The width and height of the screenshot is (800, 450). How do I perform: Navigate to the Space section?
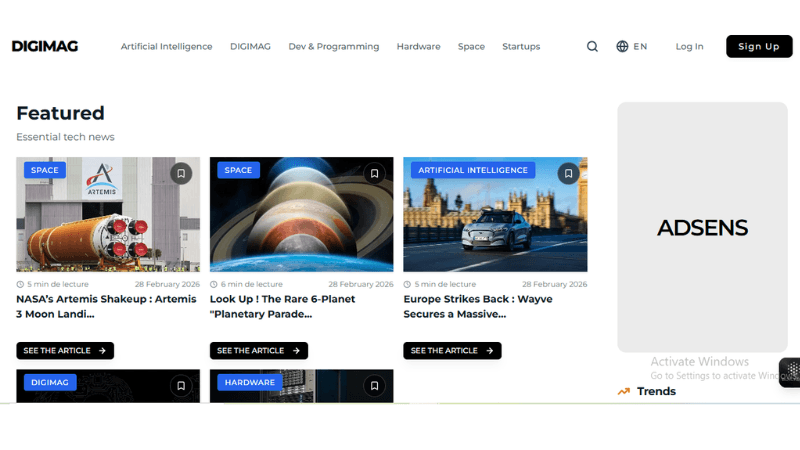[x=471, y=46]
